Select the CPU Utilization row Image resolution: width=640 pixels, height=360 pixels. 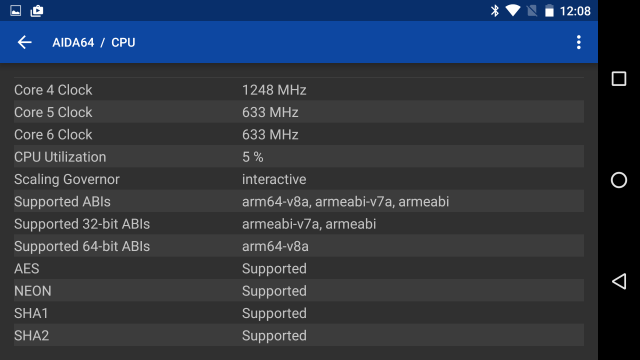click(x=299, y=157)
